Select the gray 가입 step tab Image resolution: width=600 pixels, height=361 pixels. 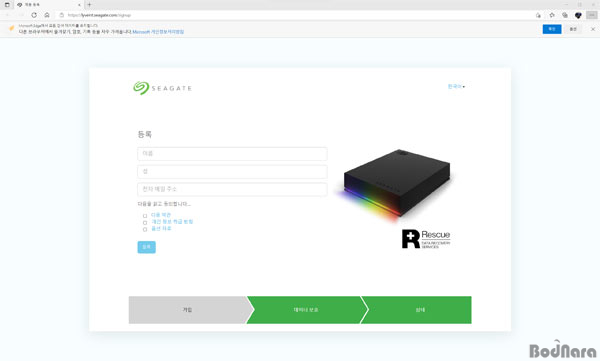tap(189, 310)
